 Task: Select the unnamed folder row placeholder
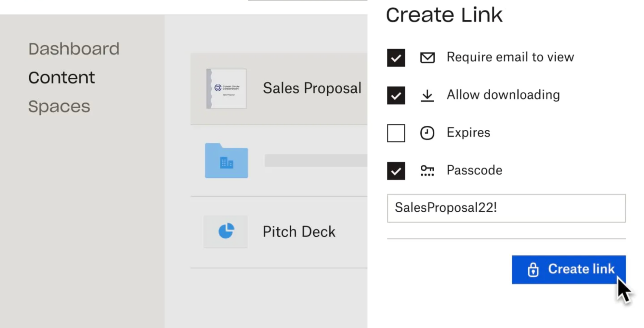pyautogui.click(x=316, y=160)
